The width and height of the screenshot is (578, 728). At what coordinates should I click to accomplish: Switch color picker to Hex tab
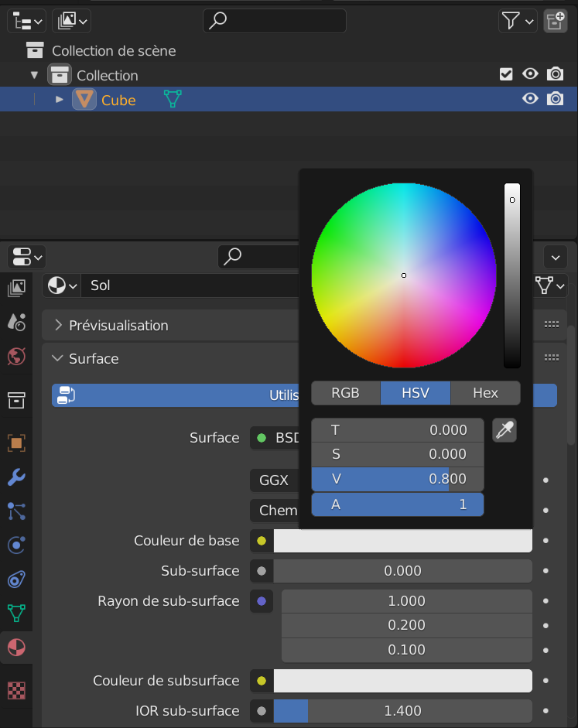pyautogui.click(x=485, y=393)
